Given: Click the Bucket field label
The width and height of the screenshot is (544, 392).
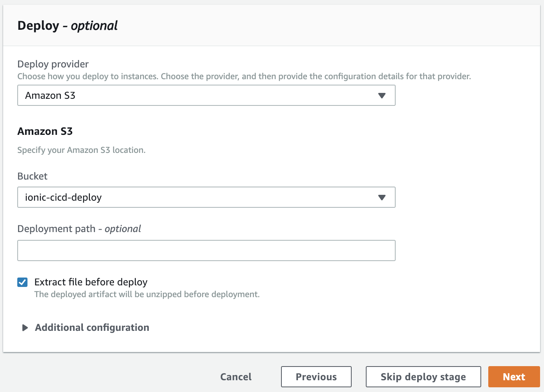Looking at the screenshot, I should [x=32, y=176].
